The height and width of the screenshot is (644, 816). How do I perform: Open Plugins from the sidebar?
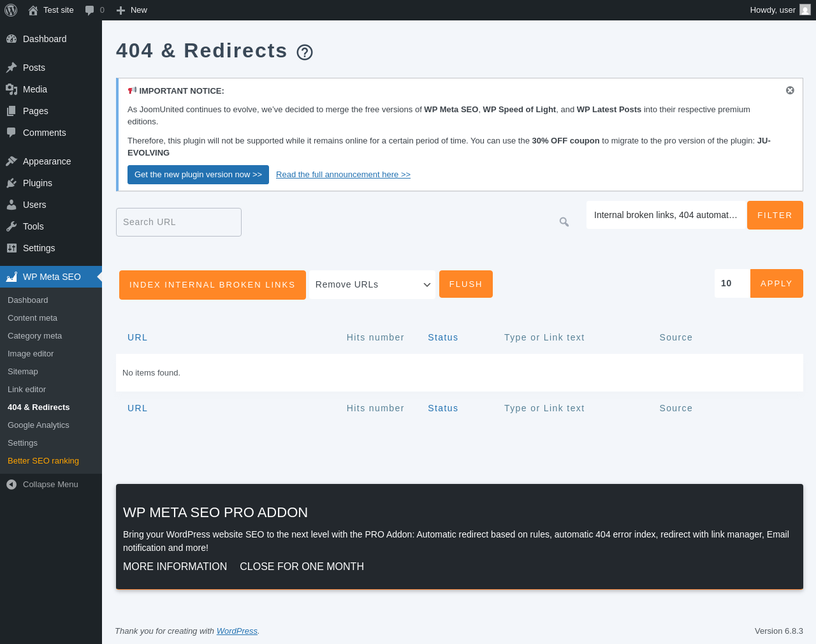pyautogui.click(x=38, y=183)
